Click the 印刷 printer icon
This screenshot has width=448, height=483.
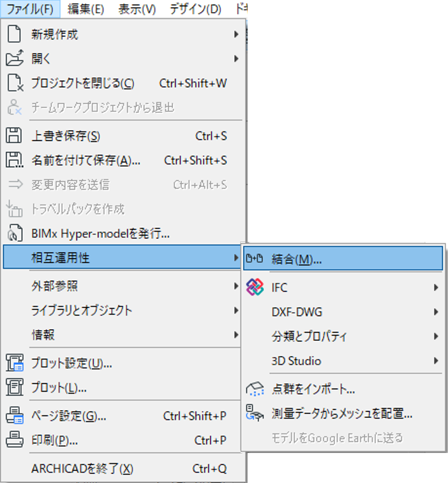[x=15, y=440]
